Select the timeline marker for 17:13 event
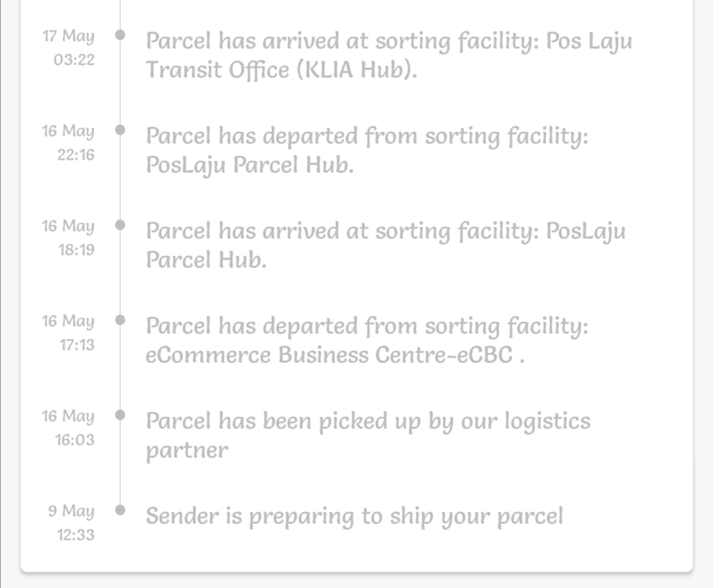This screenshot has width=713, height=588. pyautogui.click(x=120, y=320)
